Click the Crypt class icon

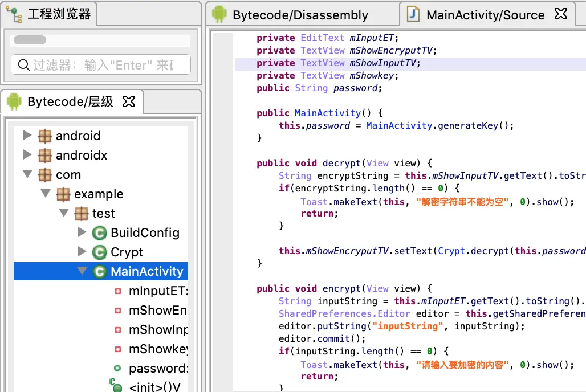[99, 252]
